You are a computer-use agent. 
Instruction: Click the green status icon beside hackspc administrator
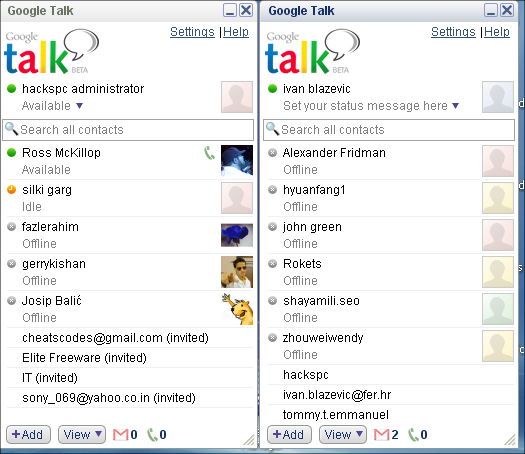[x=11, y=89]
